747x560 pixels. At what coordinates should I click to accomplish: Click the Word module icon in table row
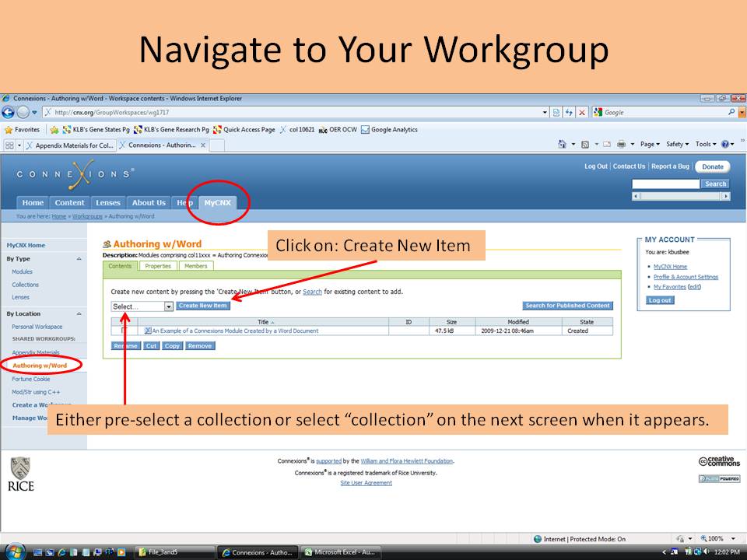click(x=147, y=331)
